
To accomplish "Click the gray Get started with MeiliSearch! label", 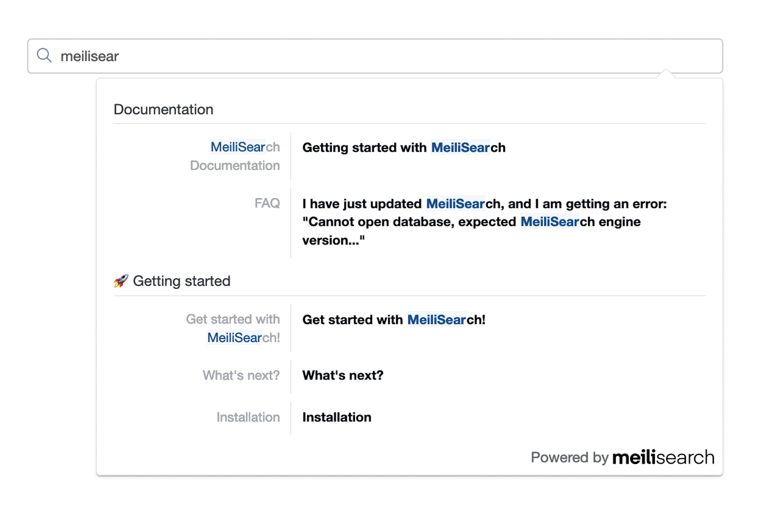I will [233, 328].
